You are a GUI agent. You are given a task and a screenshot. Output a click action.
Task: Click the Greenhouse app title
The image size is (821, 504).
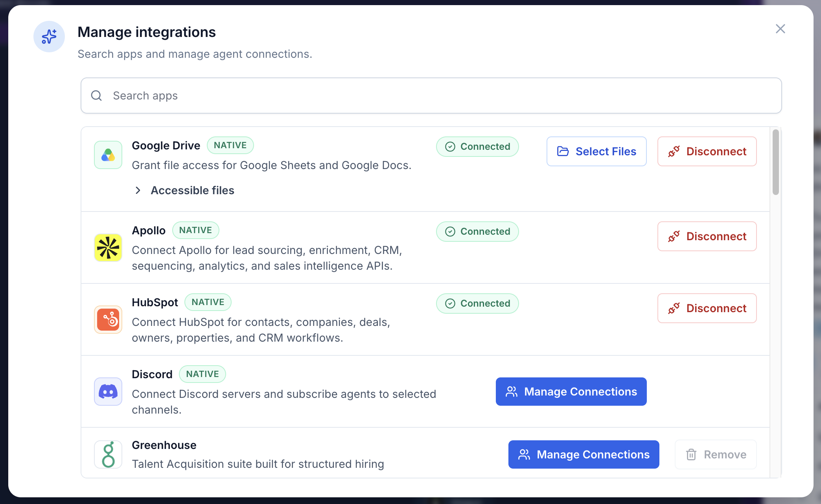pos(164,445)
